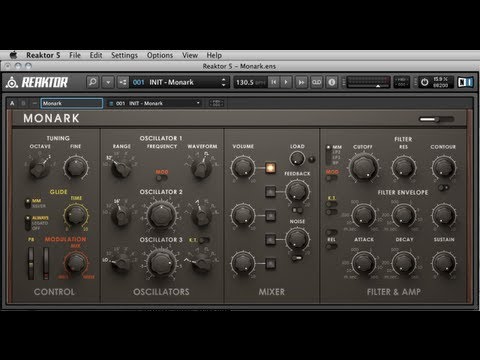Click the Modulation Mix knob
480x360 pixels.
[x=76, y=263]
